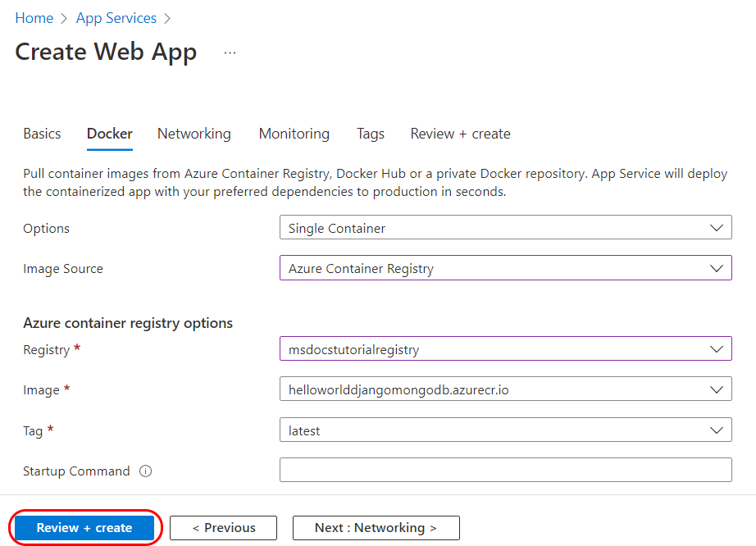Select the Docker tab
The image size is (756, 546).
pos(109,133)
